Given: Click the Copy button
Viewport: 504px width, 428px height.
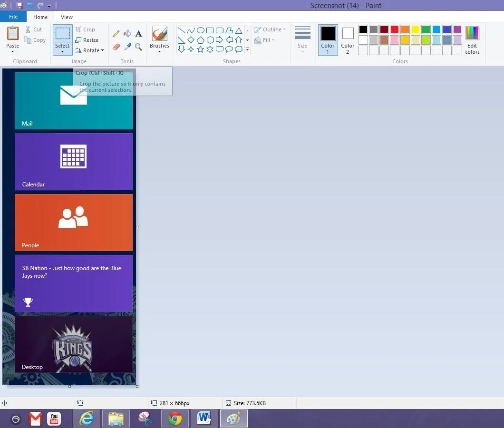Looking at the screenshot, I should tap(35, 40).
